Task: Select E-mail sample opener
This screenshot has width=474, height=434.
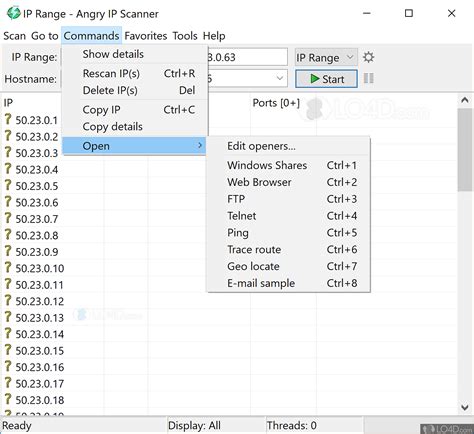Action: point(289,283)
